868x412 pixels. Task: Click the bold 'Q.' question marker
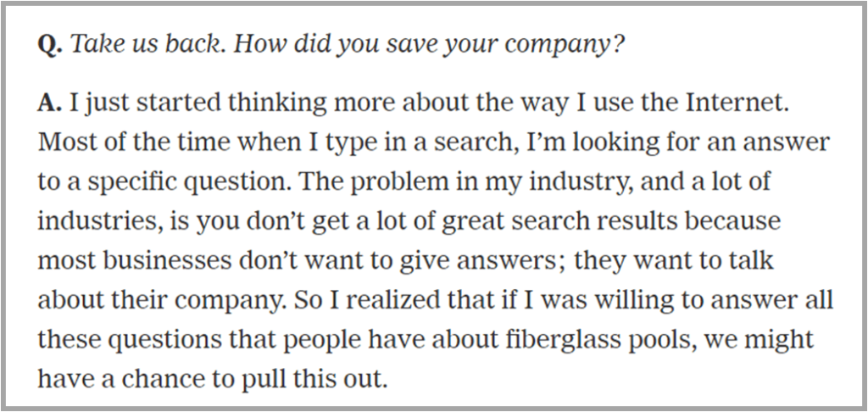coord(50,44)
